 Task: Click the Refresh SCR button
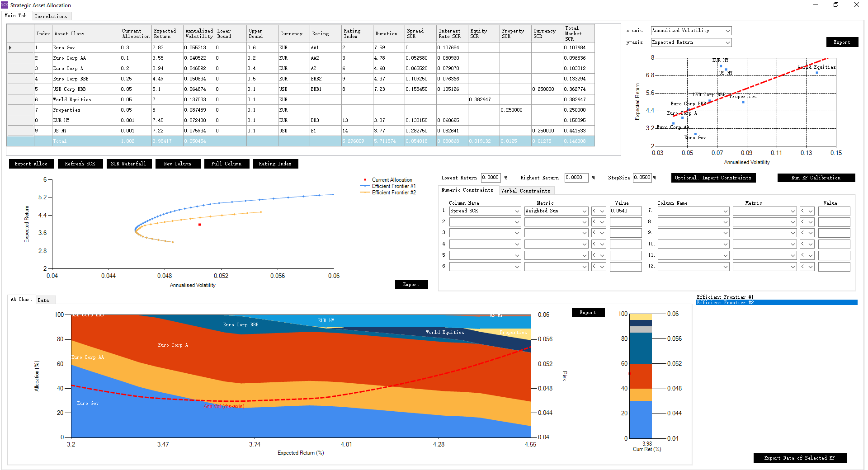(x=80, y=164)
